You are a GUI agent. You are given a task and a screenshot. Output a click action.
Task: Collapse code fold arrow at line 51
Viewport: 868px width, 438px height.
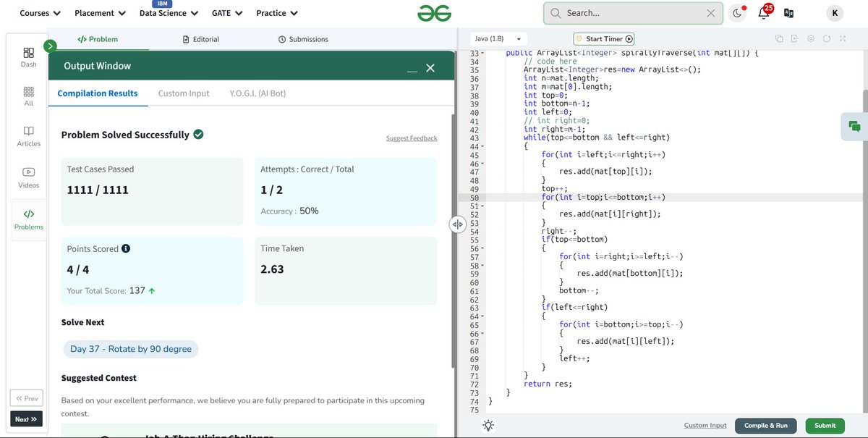pyautogui.click(x=482, y=206)
